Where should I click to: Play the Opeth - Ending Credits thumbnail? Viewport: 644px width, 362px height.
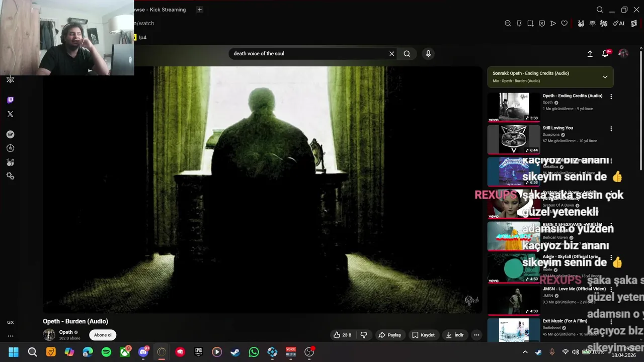coord(514,107)
